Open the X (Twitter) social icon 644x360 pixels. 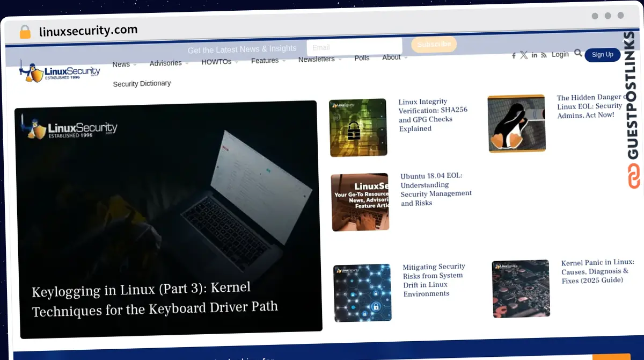click(524, 55)
